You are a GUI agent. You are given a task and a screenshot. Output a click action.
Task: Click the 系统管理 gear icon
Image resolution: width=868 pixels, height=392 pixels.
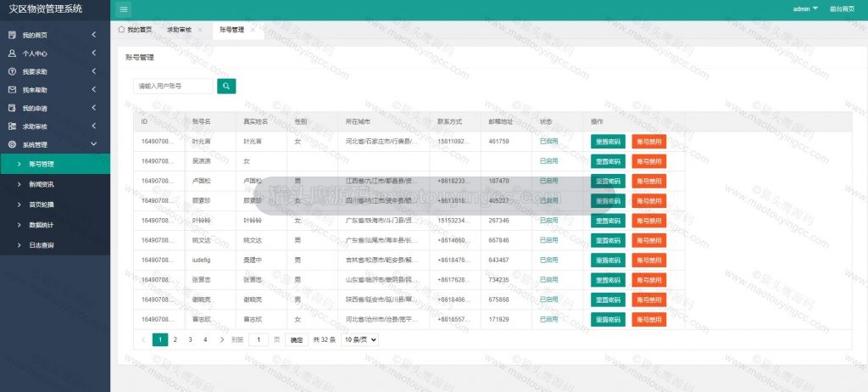pos(12,145)
